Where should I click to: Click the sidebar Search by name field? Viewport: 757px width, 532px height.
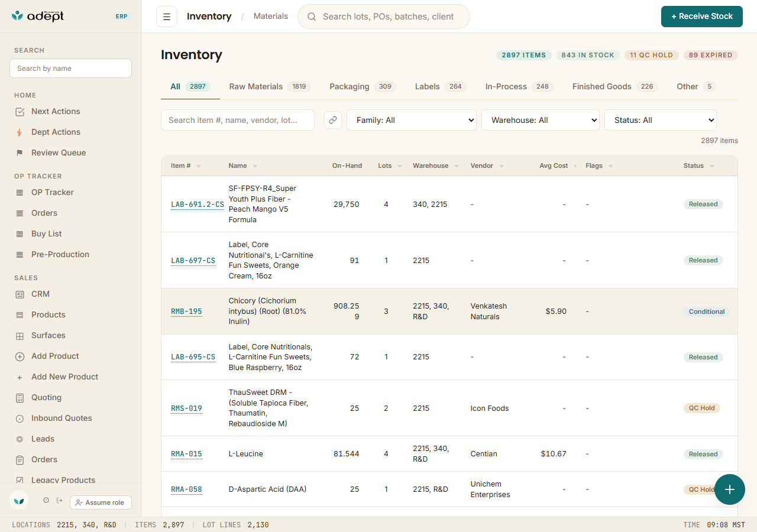[x=70, y=69]
